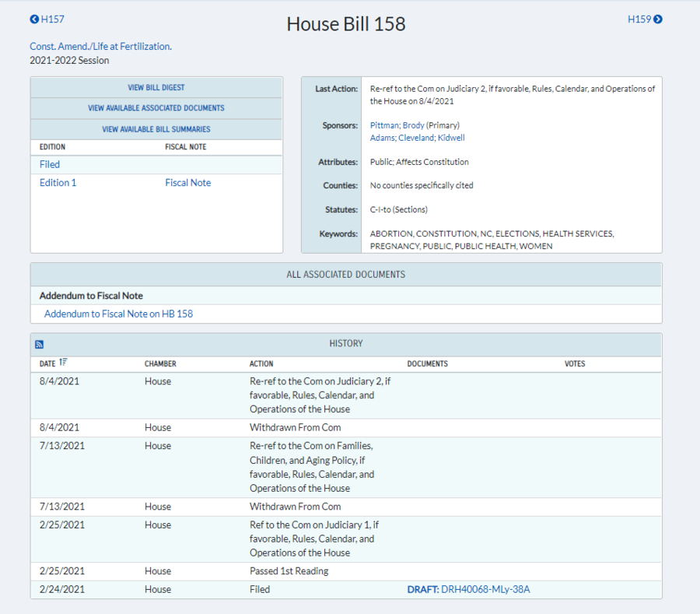Click the right arrow icon beside H159
The image size is (700, 614).
[x=657, y=19]
